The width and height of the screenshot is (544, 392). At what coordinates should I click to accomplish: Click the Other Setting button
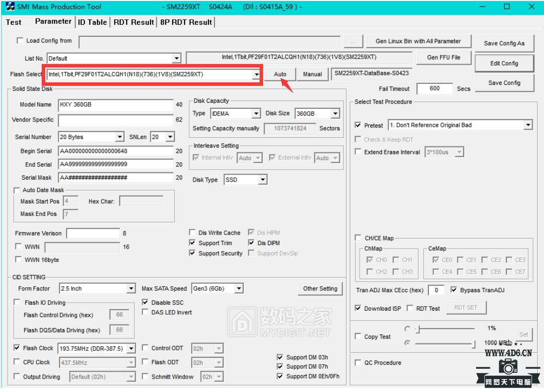(320, 289)
